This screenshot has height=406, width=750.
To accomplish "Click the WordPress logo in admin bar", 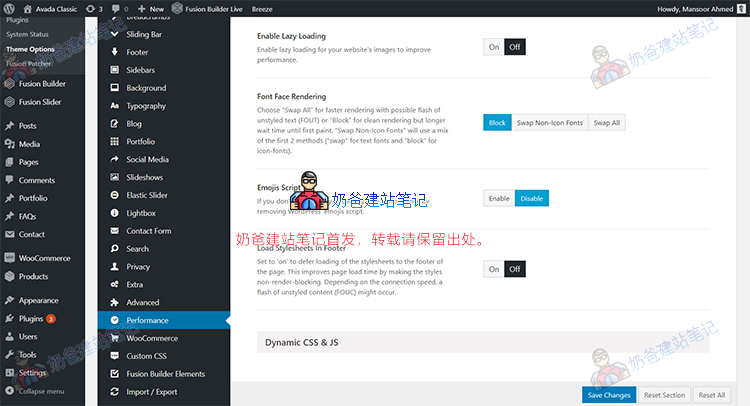I will [10, 8].
